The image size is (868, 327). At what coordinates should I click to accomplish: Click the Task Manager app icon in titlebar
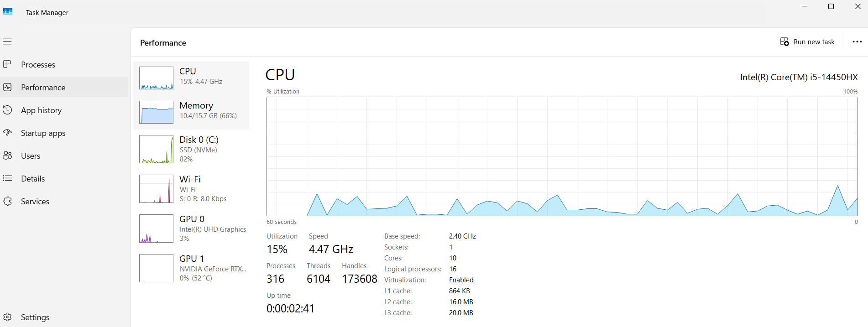(x=8, y=12)
